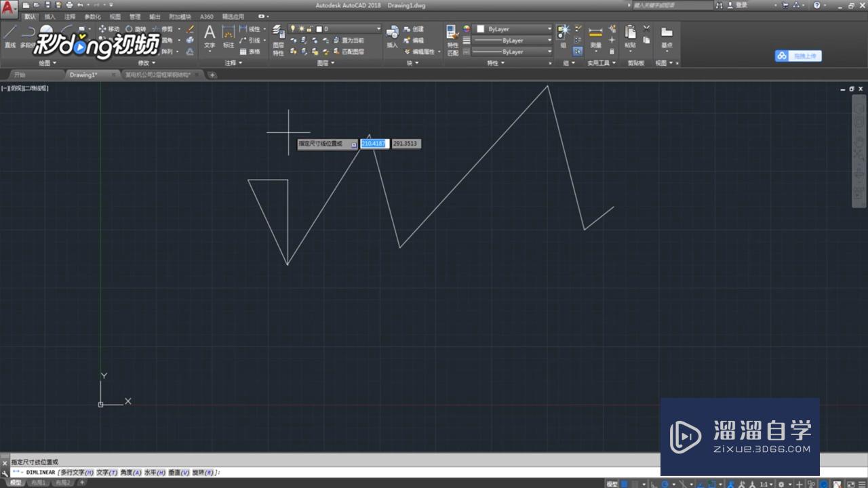Click Make Current (置为当前) layer tool

pos(348,41)
